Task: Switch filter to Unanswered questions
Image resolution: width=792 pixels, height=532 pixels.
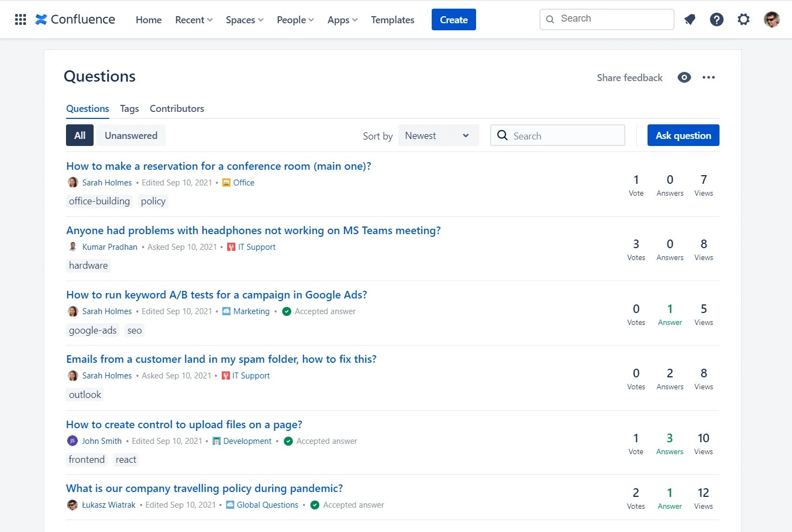Action: (x=130, y=135)
